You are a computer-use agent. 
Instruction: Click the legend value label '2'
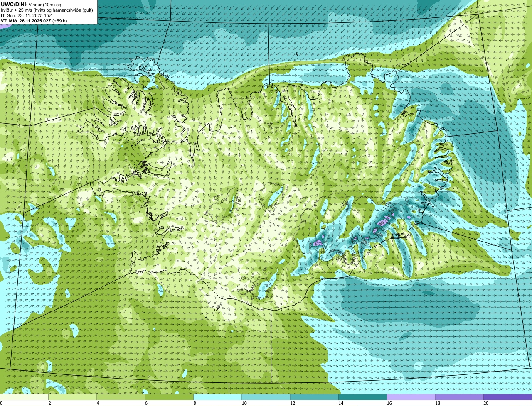coord(49,403)
